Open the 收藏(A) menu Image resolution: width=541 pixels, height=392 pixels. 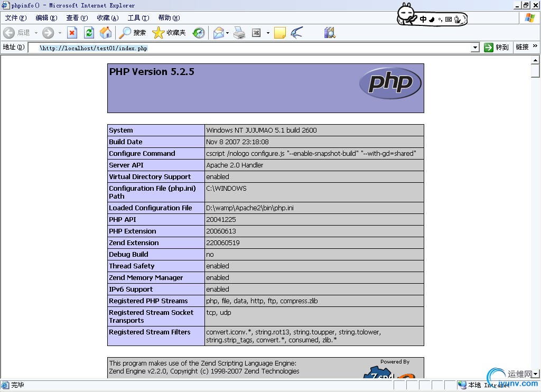pos(108,18)
